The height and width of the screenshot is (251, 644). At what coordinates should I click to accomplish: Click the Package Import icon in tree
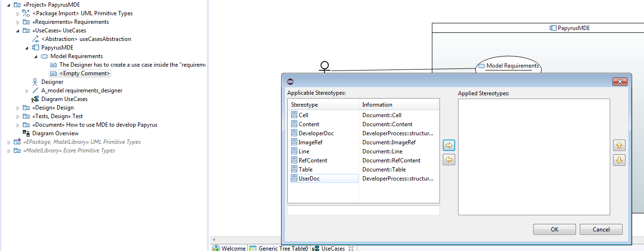point(26,13)
